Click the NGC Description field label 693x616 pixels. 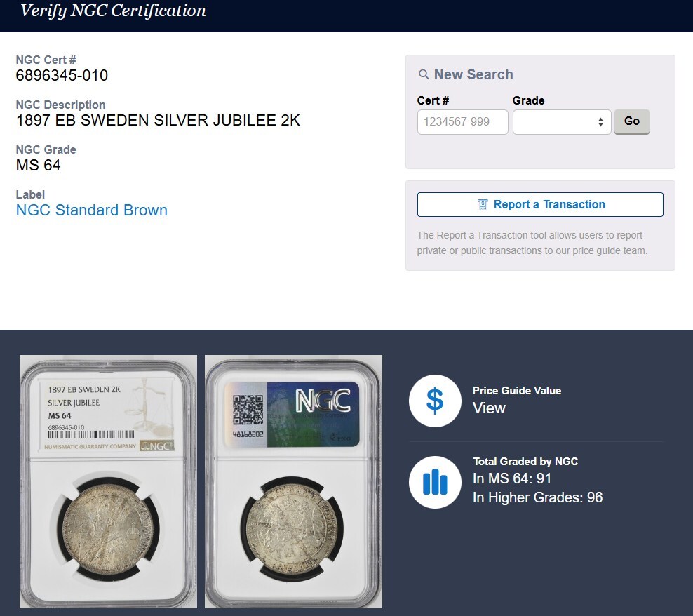pos(60,105)
